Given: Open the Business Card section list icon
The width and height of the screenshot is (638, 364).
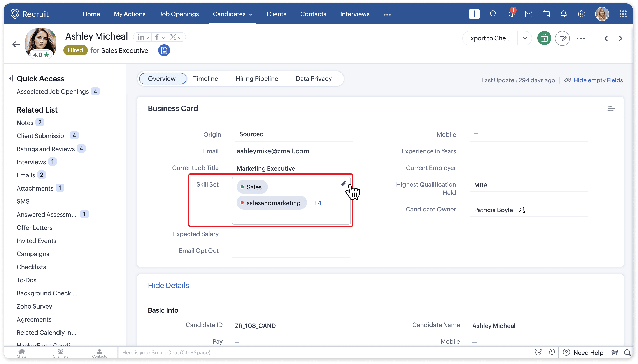Looking at the screenshot, I should (x=611, y=108).
